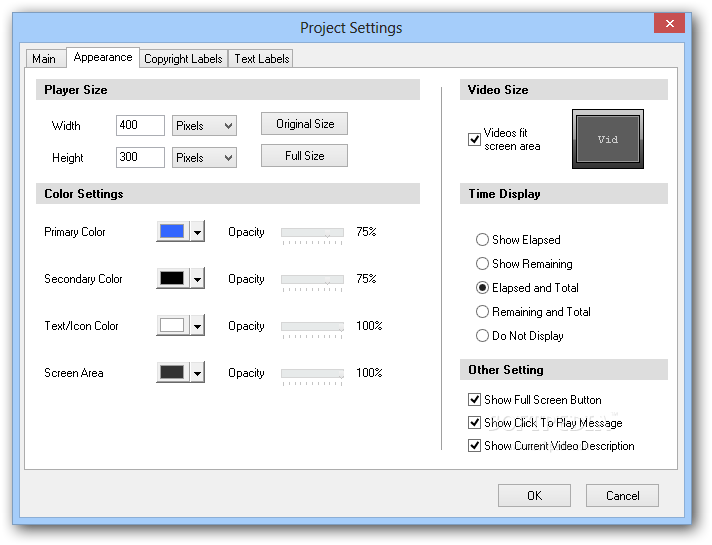Open the Width units dropdown

[204, 126]
